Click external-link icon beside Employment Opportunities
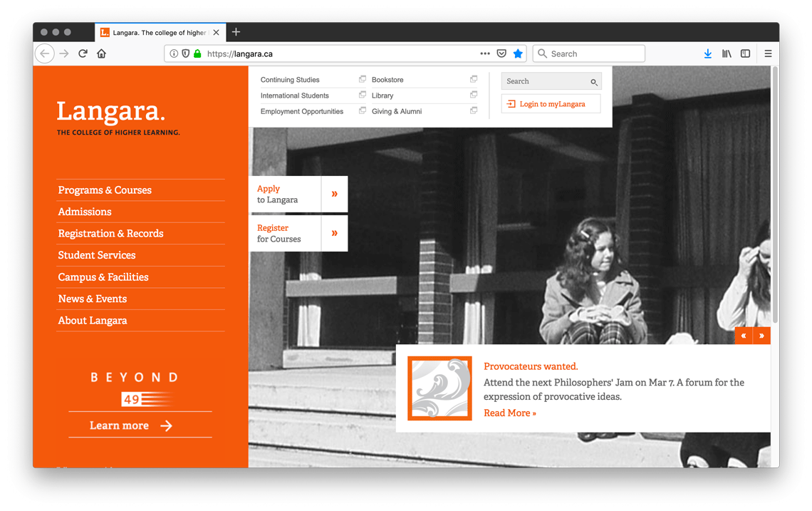The width and height of the screenshot is (812, 511). coord(363,110)
